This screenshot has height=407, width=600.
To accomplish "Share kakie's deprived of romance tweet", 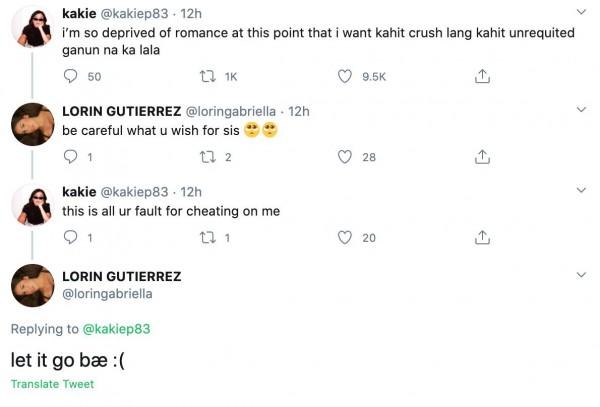I will point(481,76).
